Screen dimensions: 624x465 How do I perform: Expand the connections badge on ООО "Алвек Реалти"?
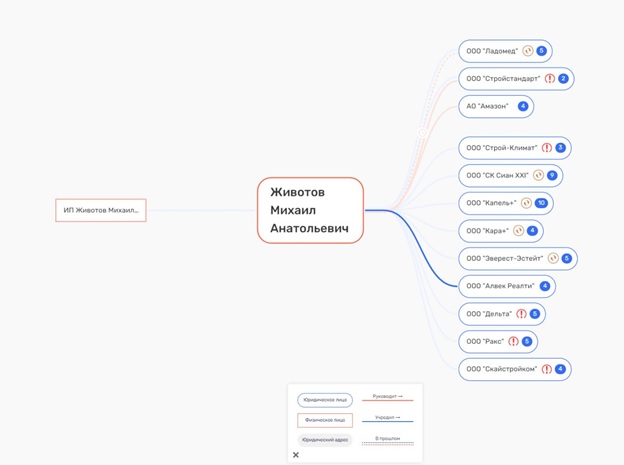pos(545,286)
